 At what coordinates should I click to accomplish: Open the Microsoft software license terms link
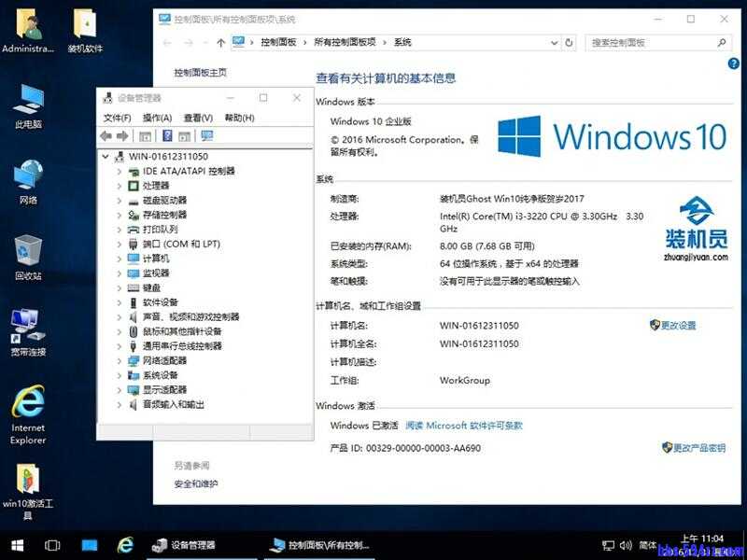coord(464,426)
